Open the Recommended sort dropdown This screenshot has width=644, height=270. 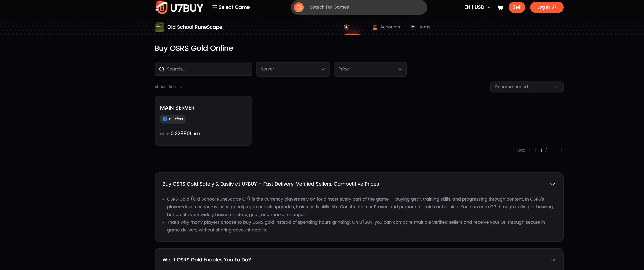click(526, 87)
